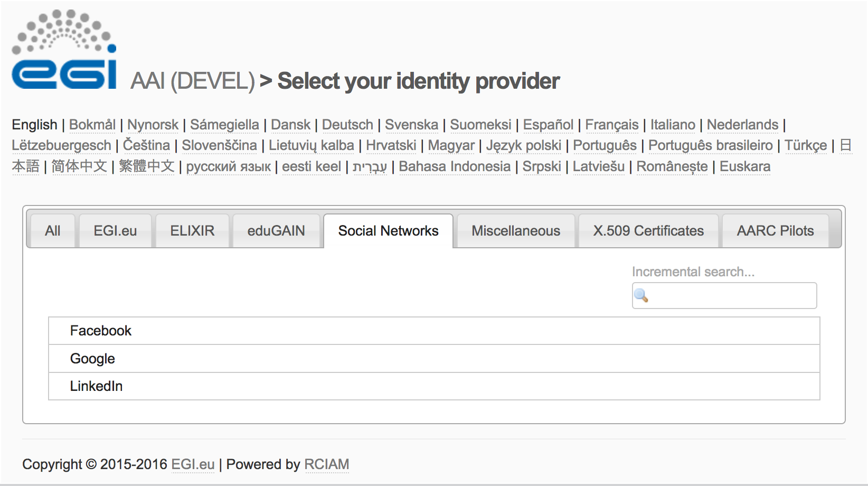Switch language to Italiano
Viewport: 868px width, 486px height.
pyautogui.click(x=673, y=125)
